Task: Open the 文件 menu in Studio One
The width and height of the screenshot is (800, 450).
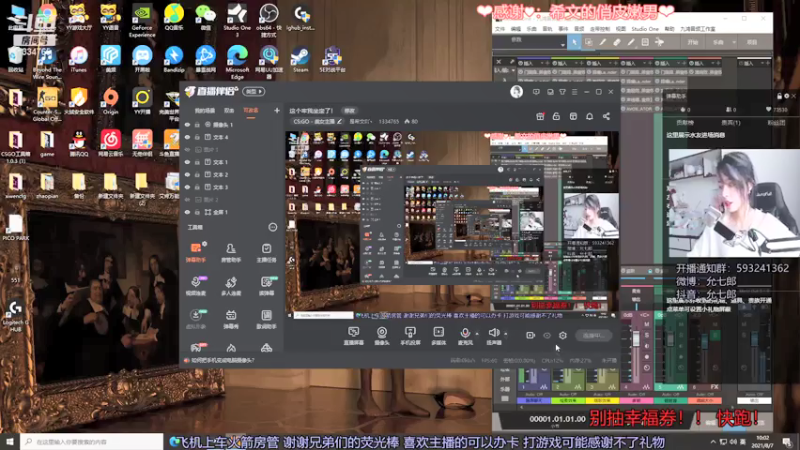Action: point(500,29)
